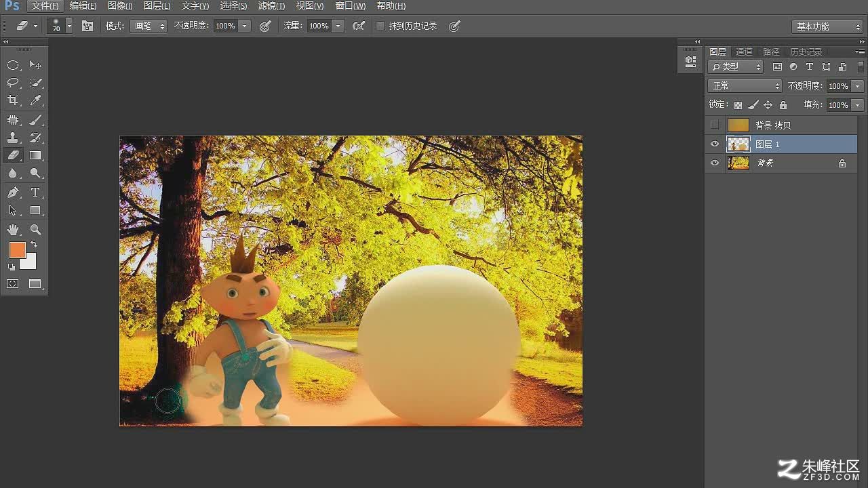Open the layer 不透明度 slider arrow

(858, 86)
